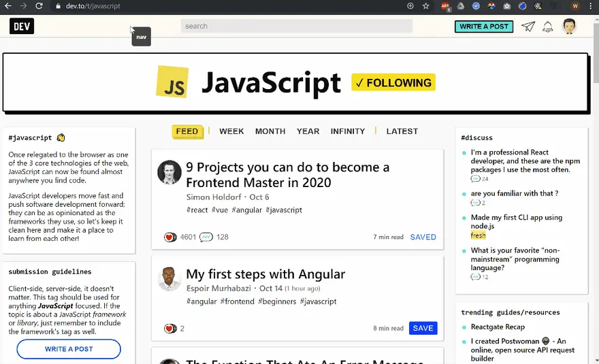Toggle the JavaScript FOLLOWING button
The image size is (599, 364).
[x=393, y=82]
